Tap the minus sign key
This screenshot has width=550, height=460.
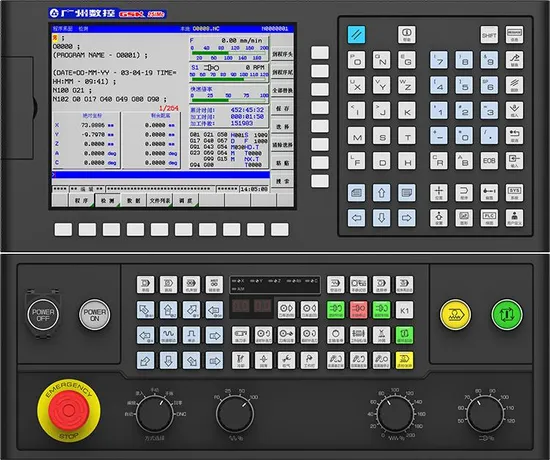(439, 136)
